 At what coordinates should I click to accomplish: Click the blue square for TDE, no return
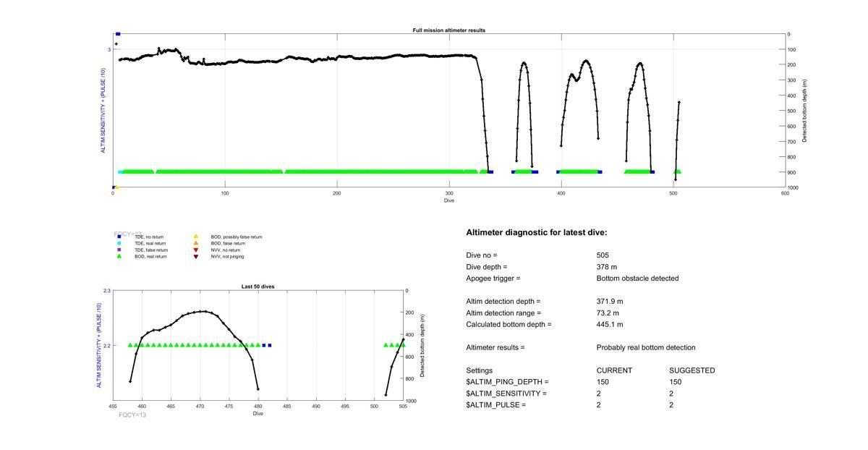(119, 237)
